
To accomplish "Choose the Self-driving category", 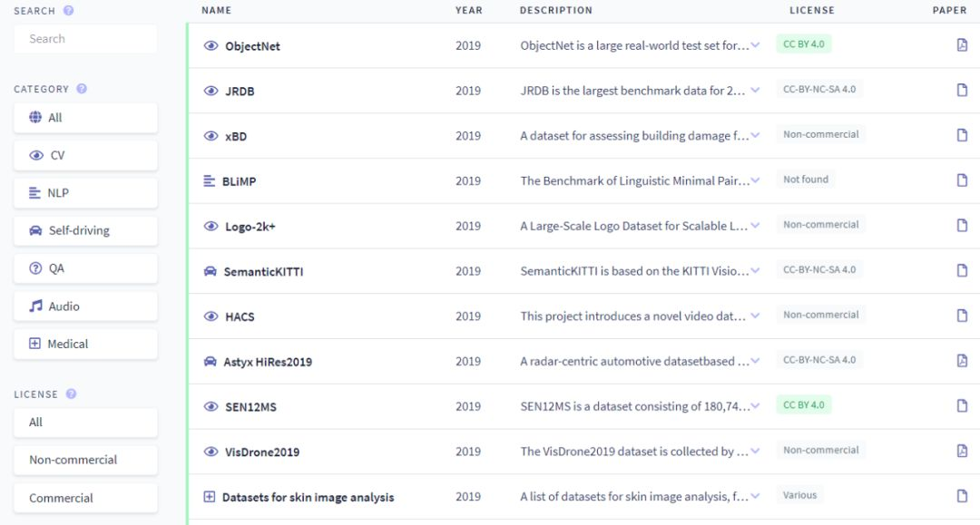I will [85, 231].
